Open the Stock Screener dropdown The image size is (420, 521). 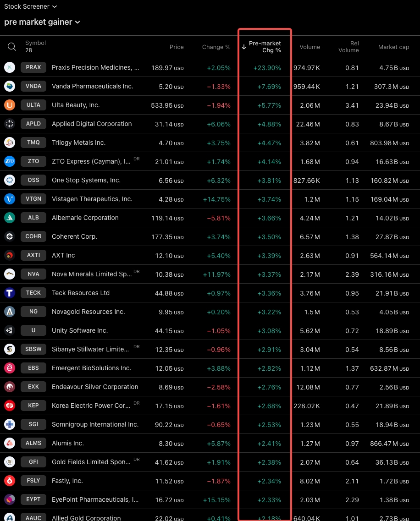click(x=31, y=6)
